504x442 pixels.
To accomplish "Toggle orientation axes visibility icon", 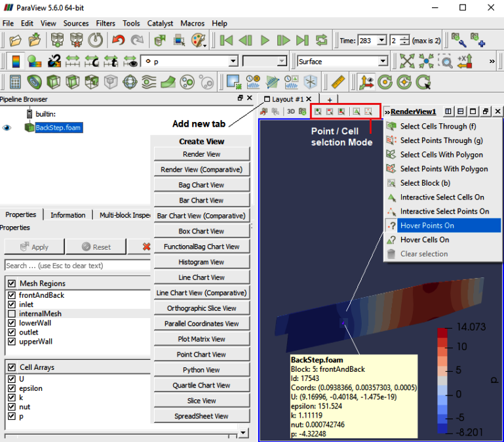I will pyautogui.click(x=366, y=82).
